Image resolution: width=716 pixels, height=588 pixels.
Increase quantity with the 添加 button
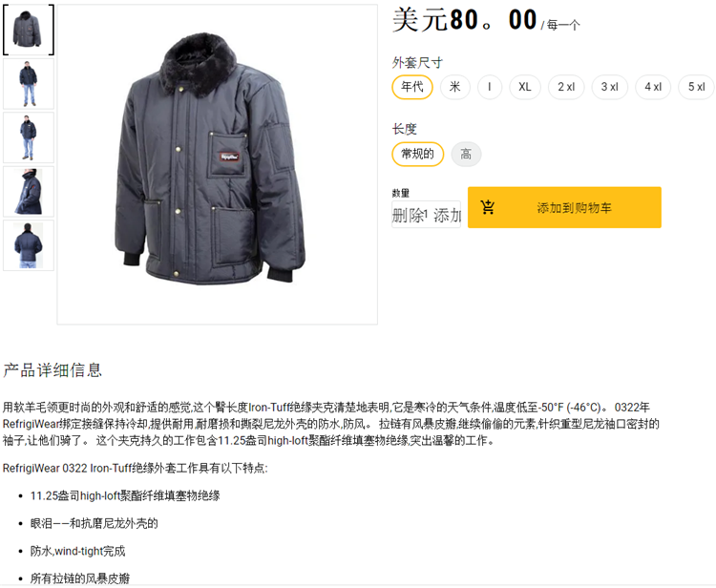point(447,215)
